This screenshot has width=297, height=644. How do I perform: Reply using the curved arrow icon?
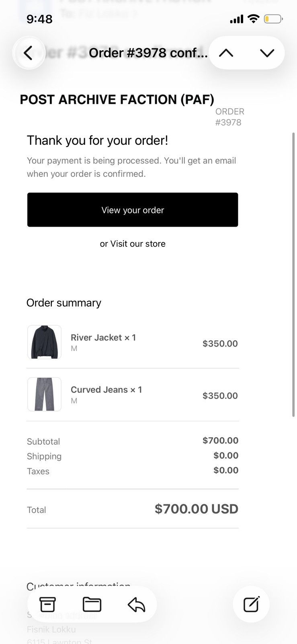coord(136,604)
